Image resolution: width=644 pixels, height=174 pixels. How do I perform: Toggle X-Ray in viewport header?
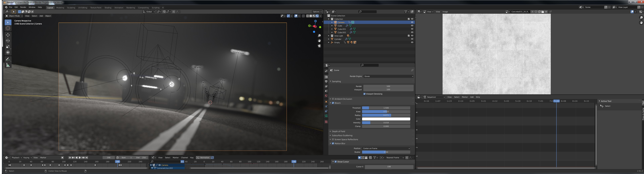click(303, 16)
